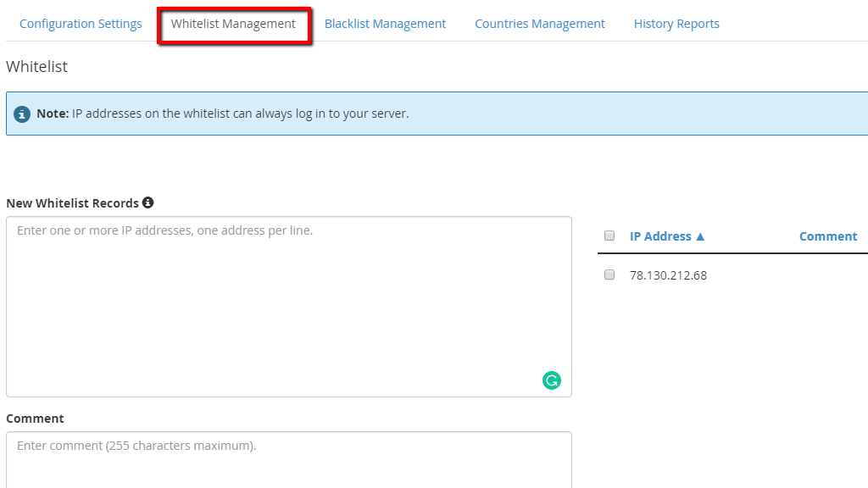Switch to the Blacklist Management tab
This screenshot has height=488, width=868.
point(385,24)
